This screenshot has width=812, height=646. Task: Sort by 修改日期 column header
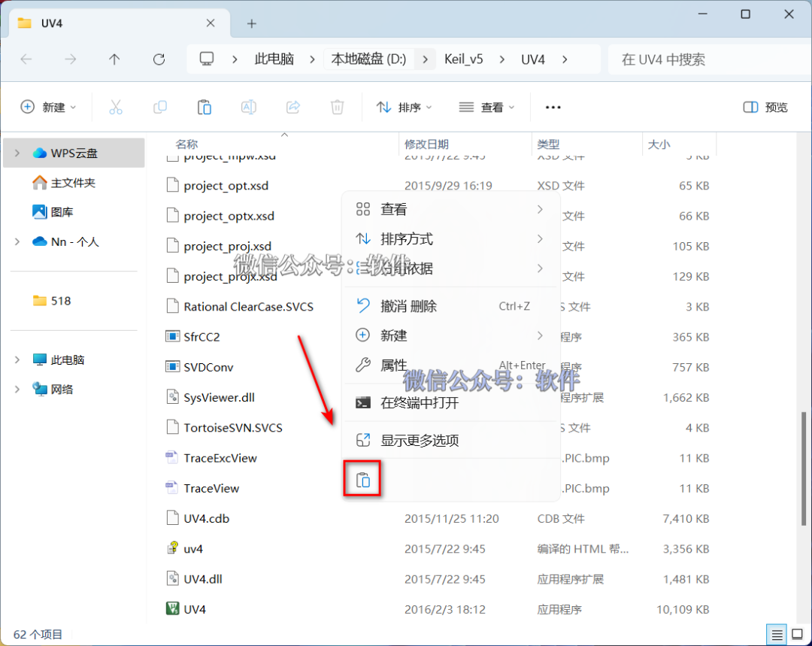[x=426, y=144]
